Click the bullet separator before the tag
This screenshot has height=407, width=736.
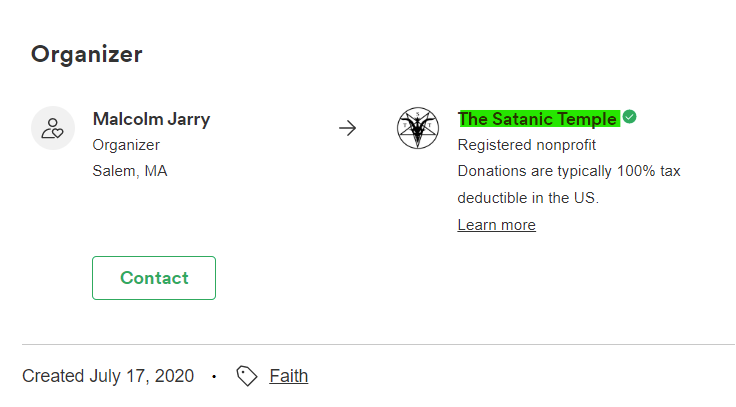(214, 377)
